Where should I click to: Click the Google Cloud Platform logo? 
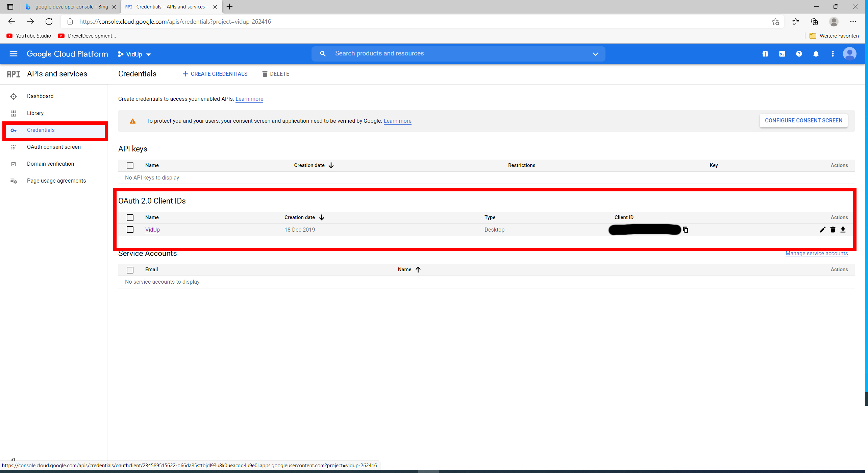[67, 54]
